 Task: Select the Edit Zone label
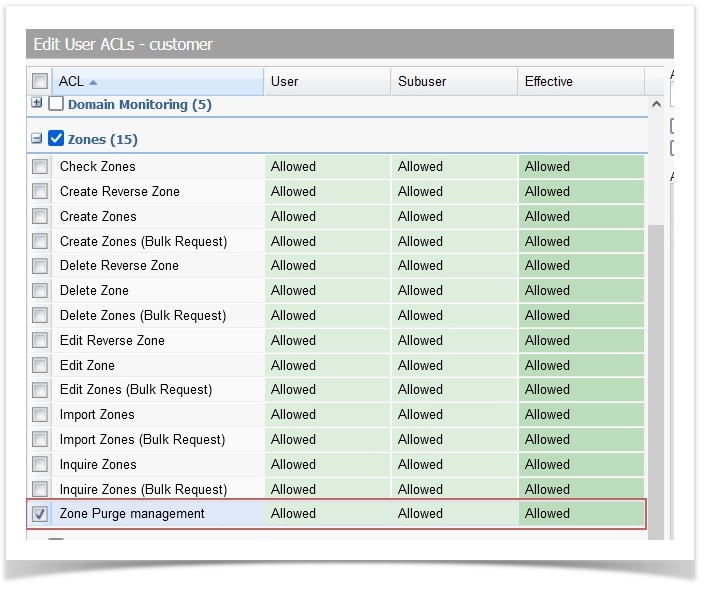click(87, 365)
